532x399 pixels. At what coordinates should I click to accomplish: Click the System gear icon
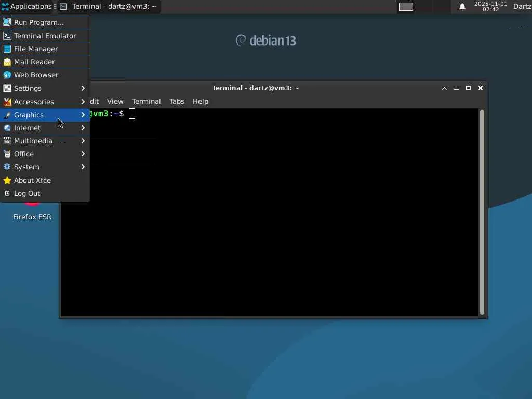coord(7,167)
